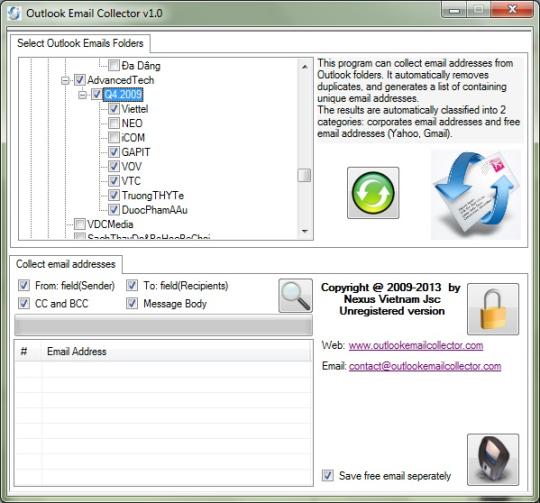
Task: Click the padlock register button
Action: [493, 309]
